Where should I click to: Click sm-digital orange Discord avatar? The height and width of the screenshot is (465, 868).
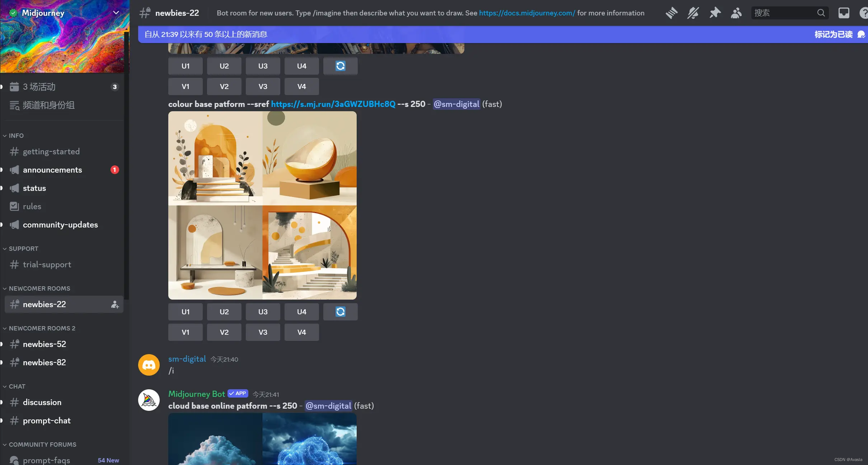point(149,365)
